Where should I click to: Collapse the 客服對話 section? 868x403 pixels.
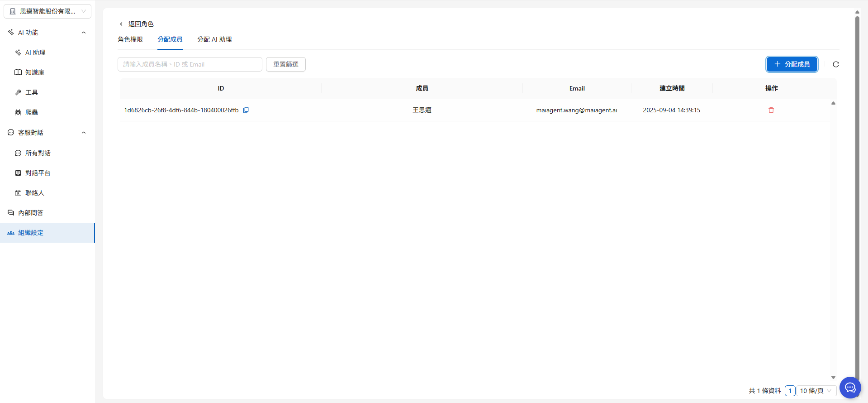click(83, 133)
